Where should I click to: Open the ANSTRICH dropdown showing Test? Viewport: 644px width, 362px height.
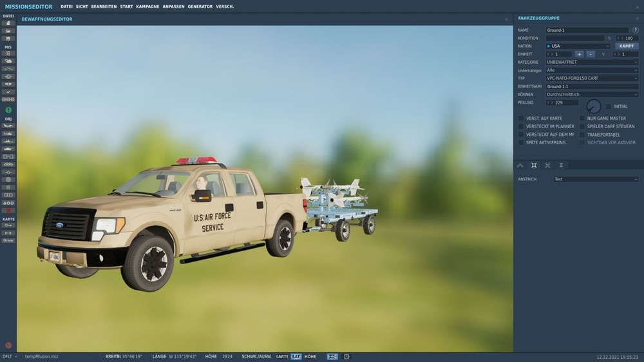coord(596,179)
